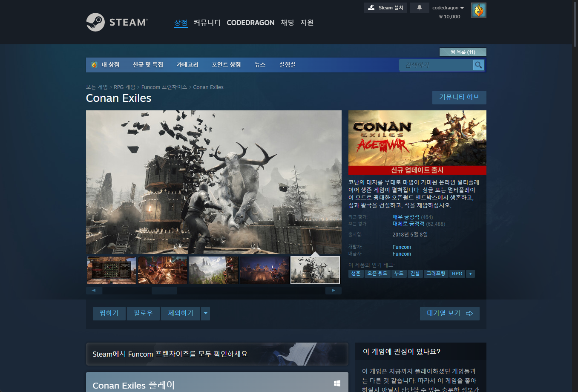Open the 찜 목록 (11) wishlist
578x392 pixels.
(x=463, y=52)
